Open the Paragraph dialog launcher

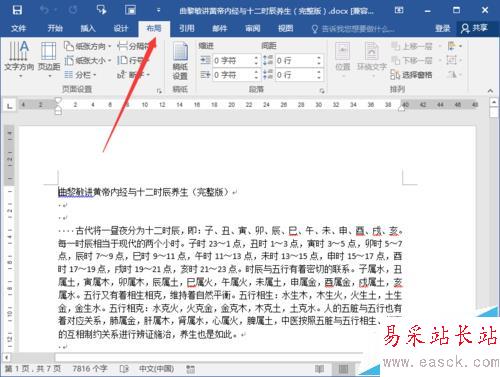(x=322, y=91)
